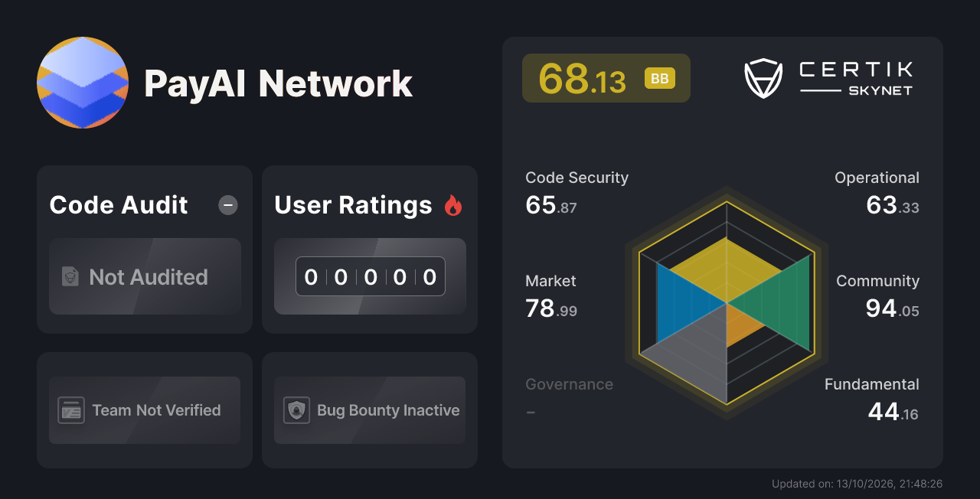Click the CertiK shield logo icon
The image size is (980, 499).
coord(763,79)
